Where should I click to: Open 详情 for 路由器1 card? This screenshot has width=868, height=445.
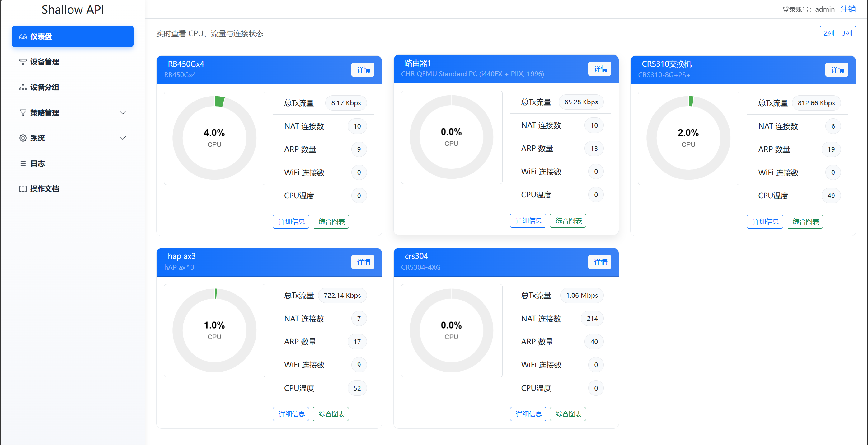(600, 69)
